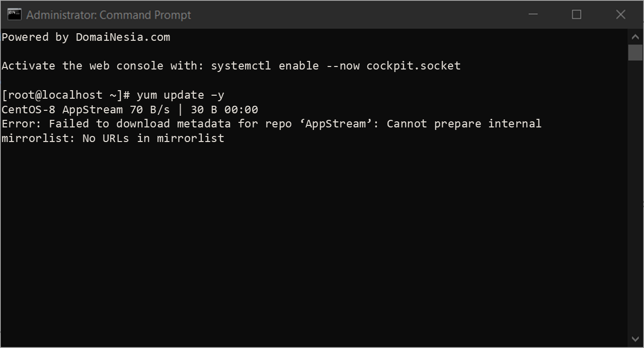The height and width of the screenshot is (348, 644).
Task: Click the scrollbar up arrow
Action: tap(635, 36)
